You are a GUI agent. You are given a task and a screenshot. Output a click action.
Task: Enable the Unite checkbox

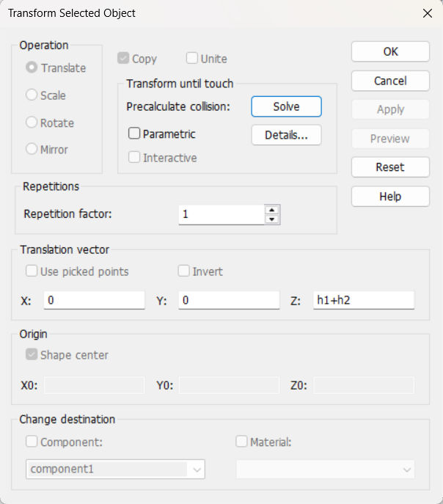tap(191, 58)
